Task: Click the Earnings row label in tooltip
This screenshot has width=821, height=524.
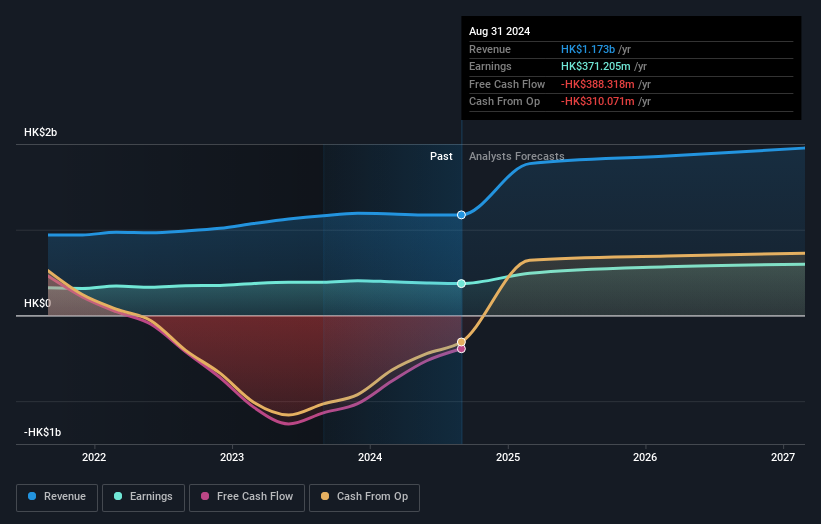Action: [x=490, y=66]
